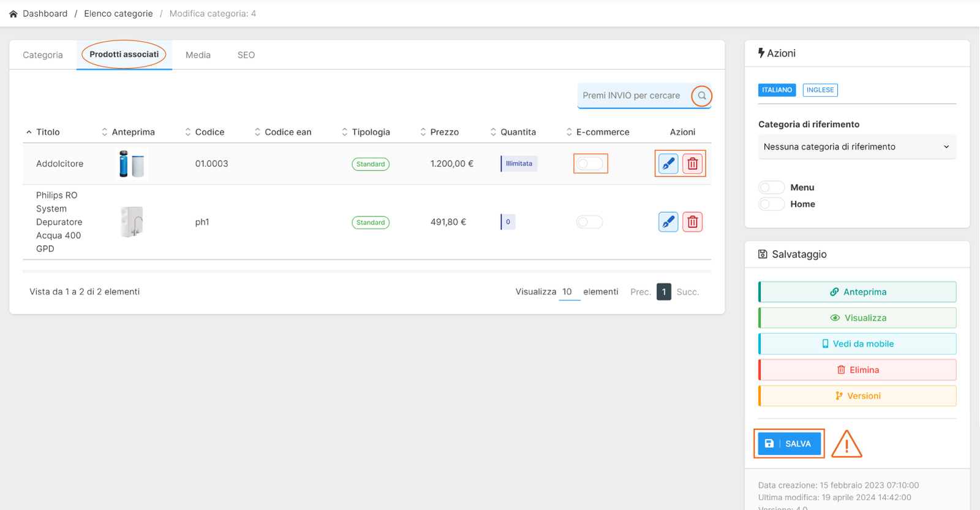
Task: Sort table by Titolo column arrow
Action: pos(29,132)
